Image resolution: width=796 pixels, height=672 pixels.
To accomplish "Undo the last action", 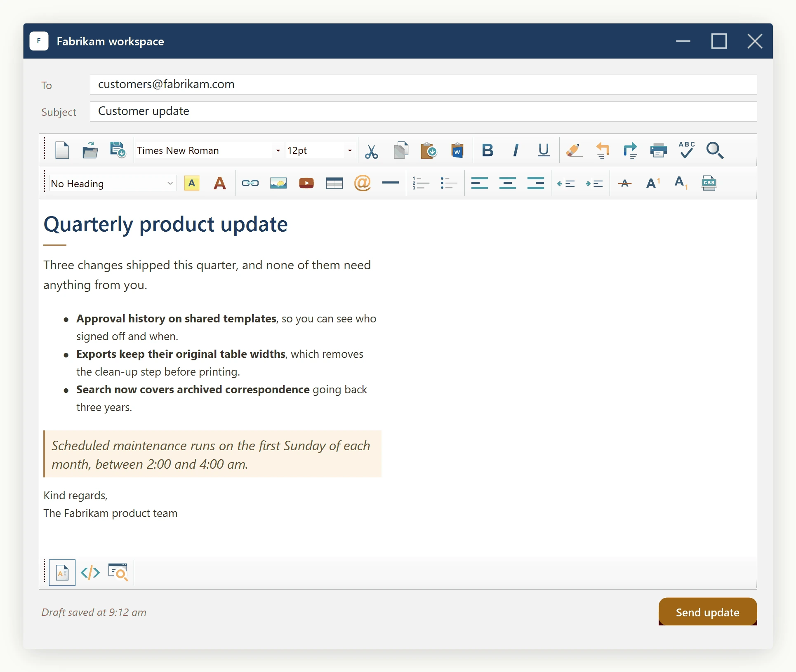I will point(603,150).
